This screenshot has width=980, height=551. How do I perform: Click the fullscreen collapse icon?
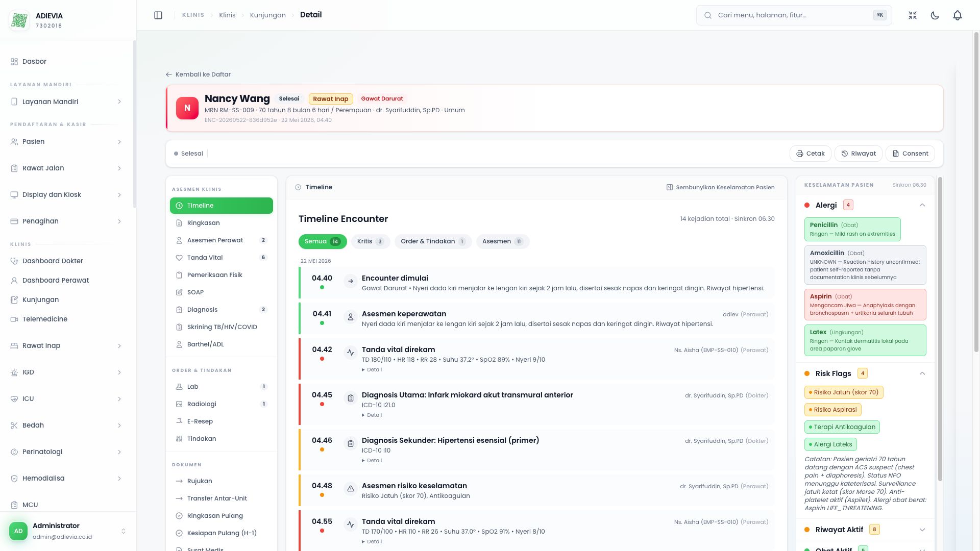point(913,15)
